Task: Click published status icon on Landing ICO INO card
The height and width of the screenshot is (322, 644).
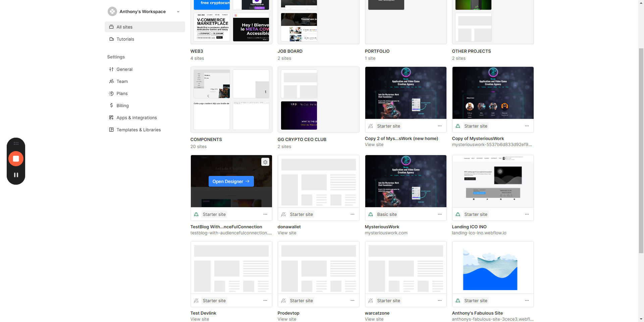Action: (458, 214)
